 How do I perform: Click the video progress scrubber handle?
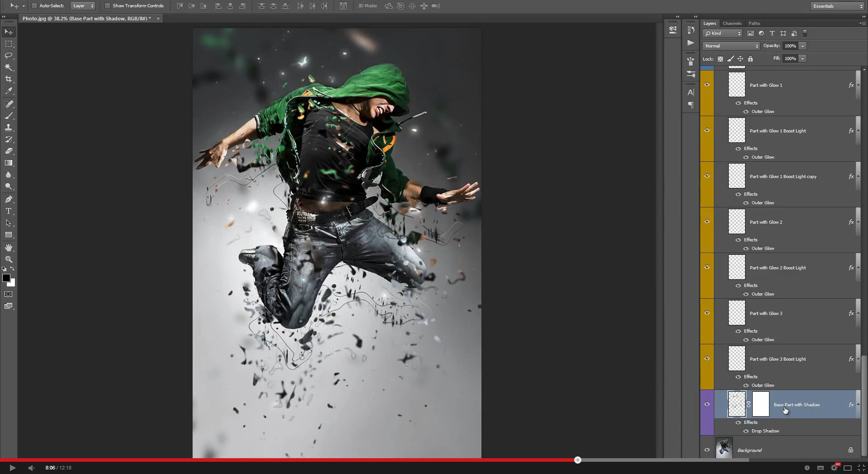(x=577, y=460)
